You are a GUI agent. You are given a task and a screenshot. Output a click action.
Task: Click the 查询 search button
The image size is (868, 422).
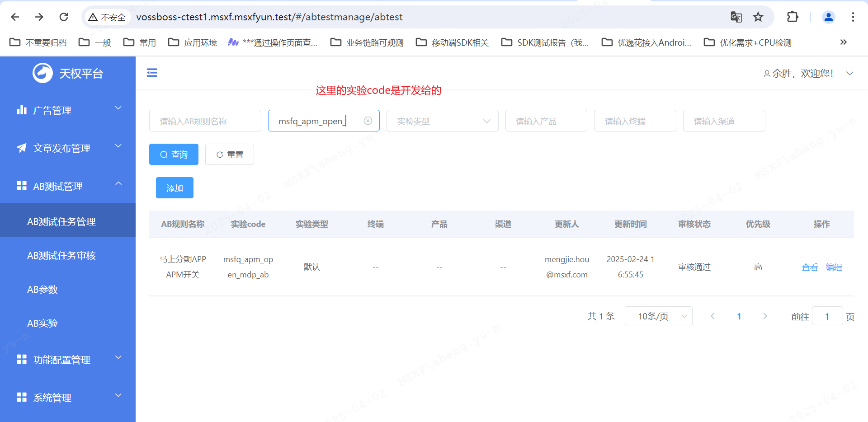174,154
